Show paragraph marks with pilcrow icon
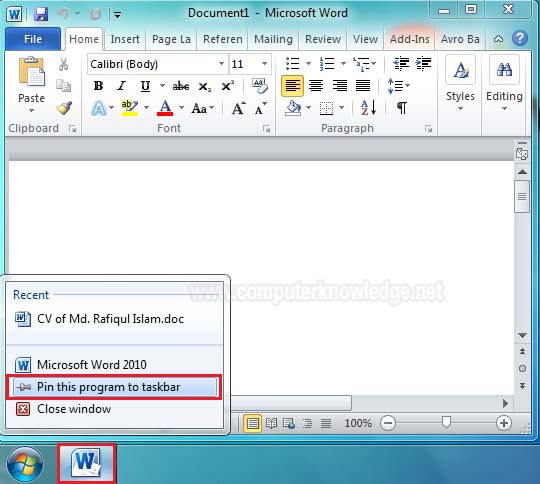The image size is (540, 484). click(x=402, y=108)
